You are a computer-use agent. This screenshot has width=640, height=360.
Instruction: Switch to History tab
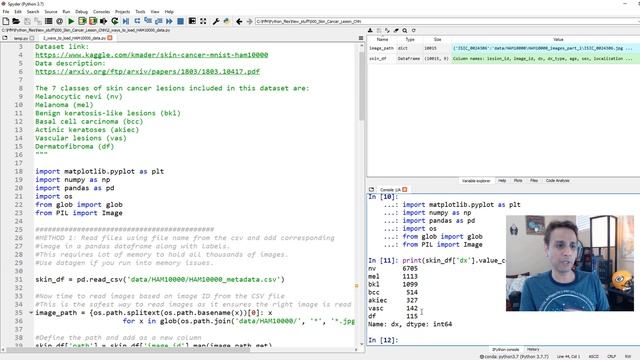pyautogui.click(x=533, y=349)
